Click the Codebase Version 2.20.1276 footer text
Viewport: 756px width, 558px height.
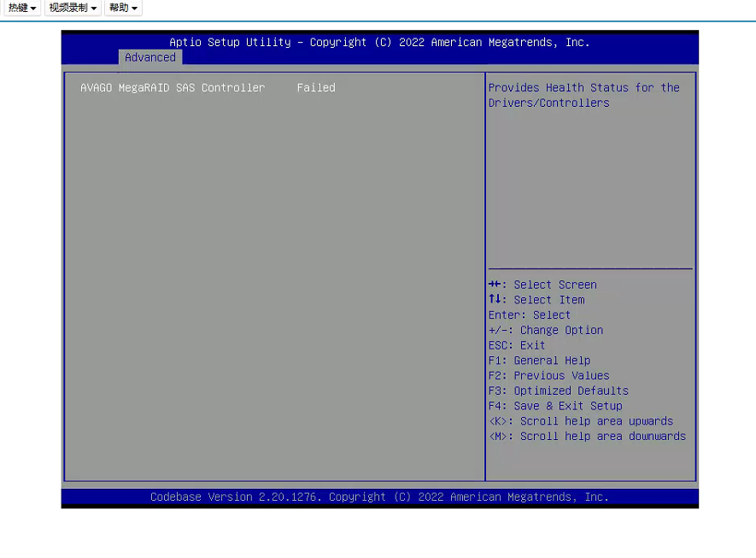[379, 496]
